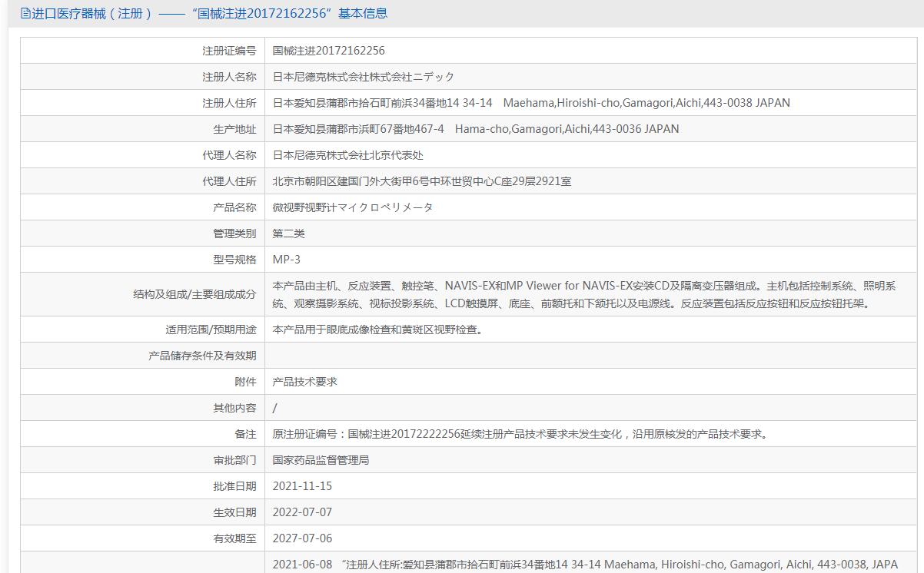This screenshot has width=924, height=573.
Task: Click the 注册人住所 label
Action: [229, 103]
